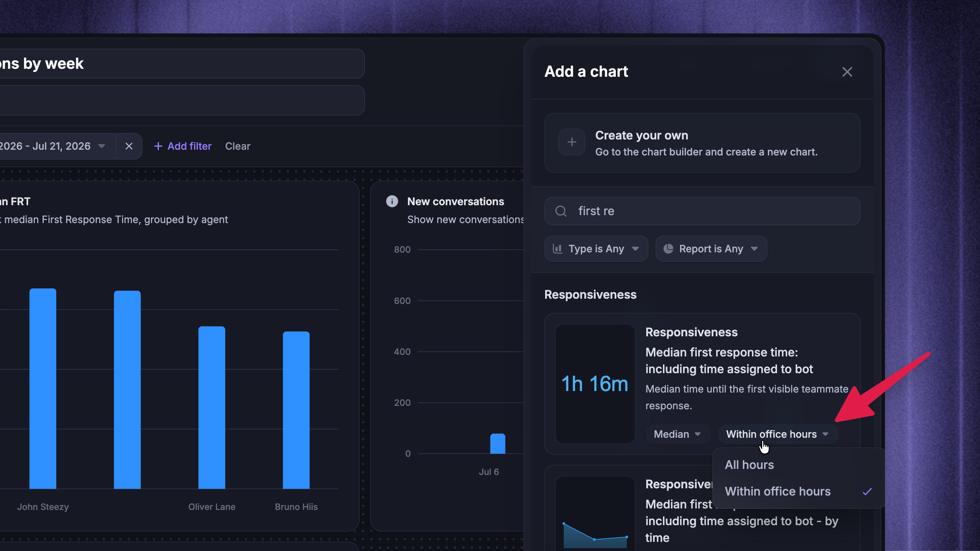The width and height of the screenshot is (980, 551).
Task: Toggle the Within office hours dropdown button
Action: tap(777, 434)
